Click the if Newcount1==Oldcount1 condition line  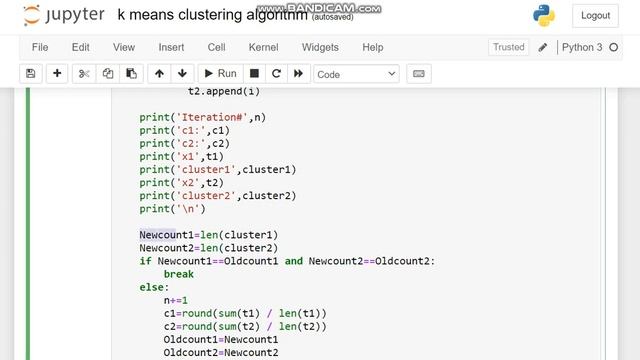[287, 261]
